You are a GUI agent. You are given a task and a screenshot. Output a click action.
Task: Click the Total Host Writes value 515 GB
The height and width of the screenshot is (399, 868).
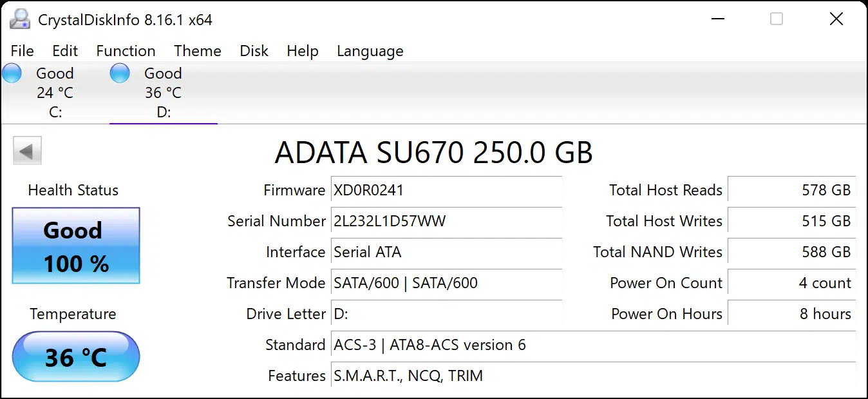point(791,221)
